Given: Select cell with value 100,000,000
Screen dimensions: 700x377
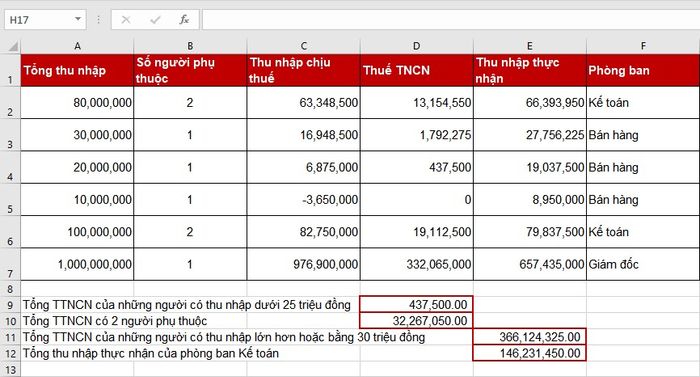Looking at the screenshot, I should pyautogui.click(x=77, y=232).
